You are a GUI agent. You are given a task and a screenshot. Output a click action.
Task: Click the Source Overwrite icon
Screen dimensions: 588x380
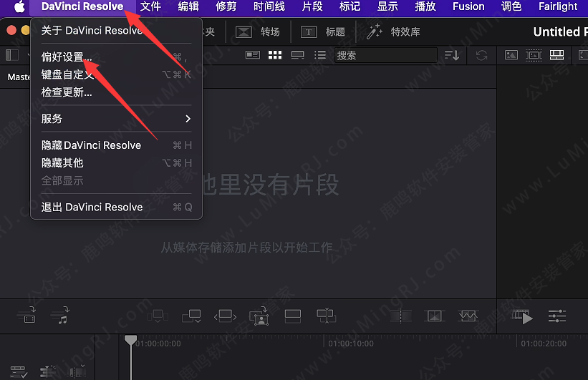[327, 316]
